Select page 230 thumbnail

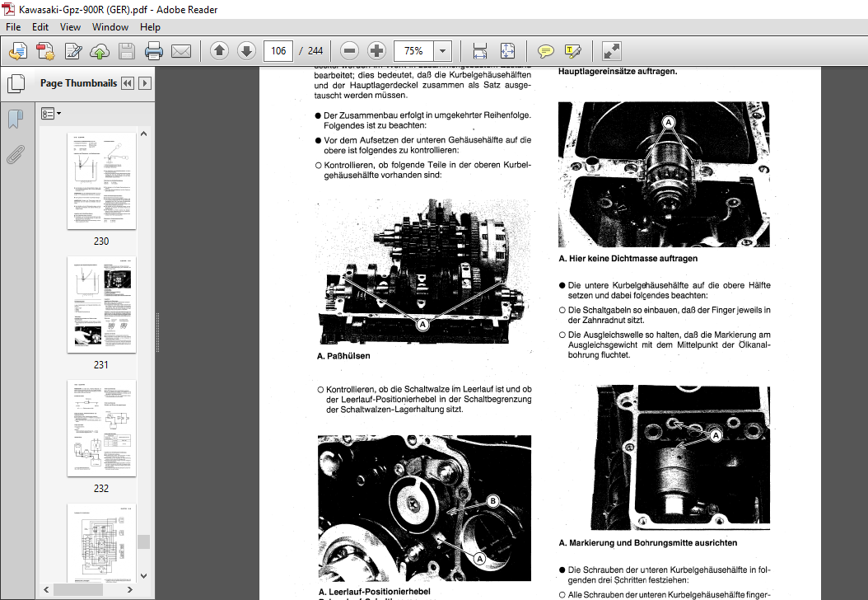(101, 180)
